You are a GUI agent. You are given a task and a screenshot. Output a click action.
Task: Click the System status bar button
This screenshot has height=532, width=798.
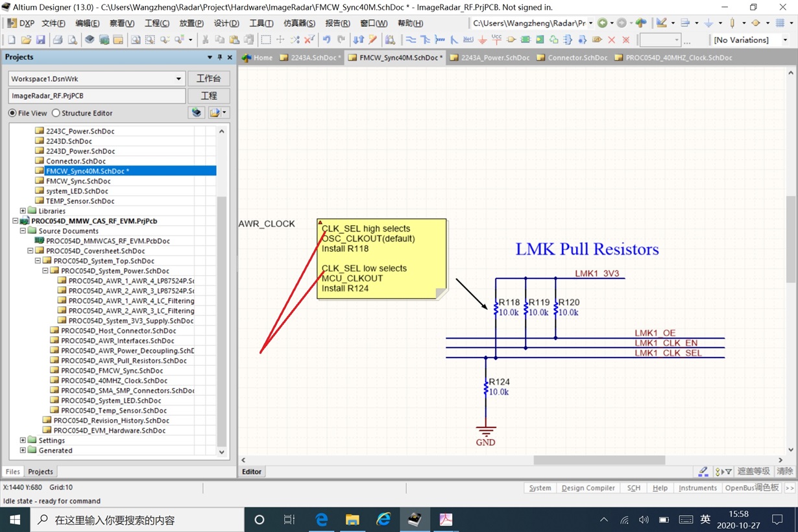[x=540, y=488]
